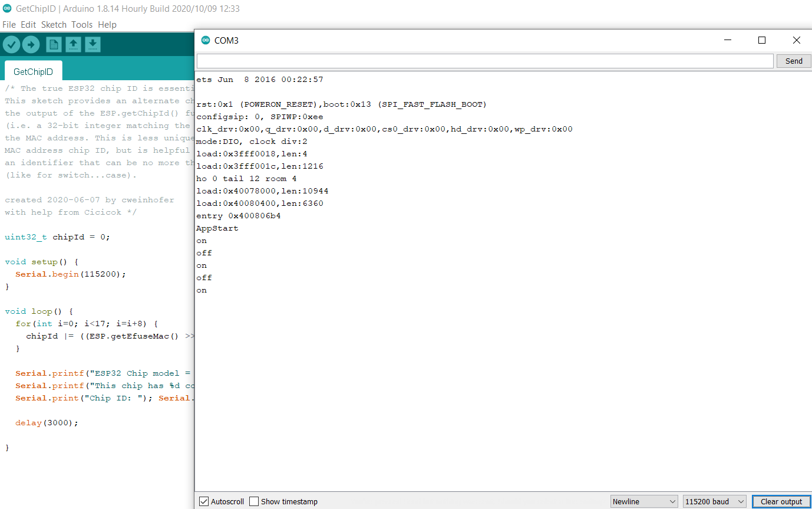Click the rst:0x1 (POWERON_RESET) output line

pos(342,104)
